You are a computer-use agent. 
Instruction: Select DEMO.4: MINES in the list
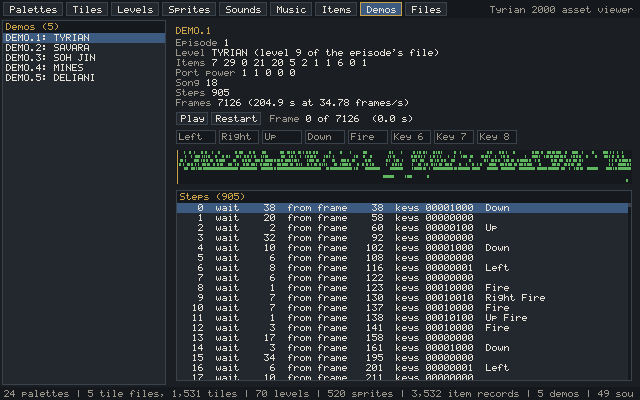click(84, 68)
